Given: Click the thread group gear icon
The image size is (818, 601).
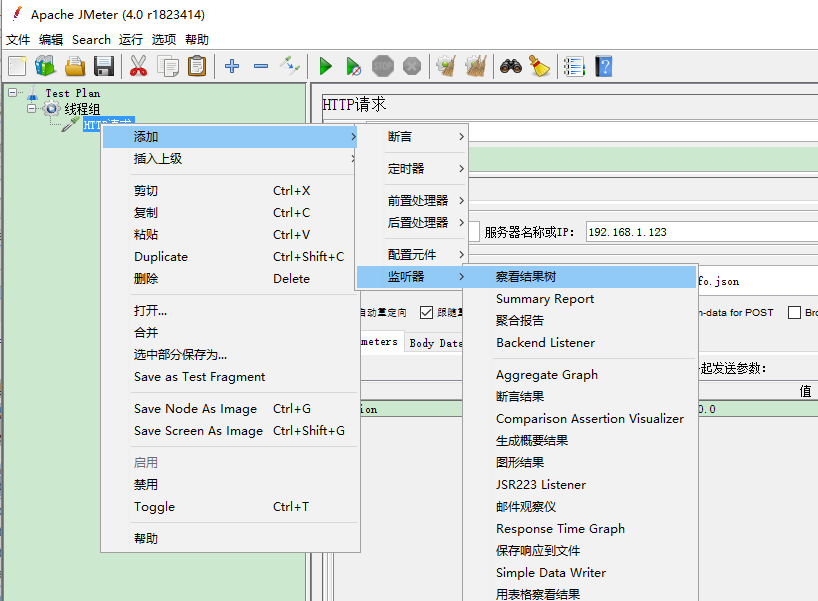Looking at the screenshot, I should pos(51,109).
